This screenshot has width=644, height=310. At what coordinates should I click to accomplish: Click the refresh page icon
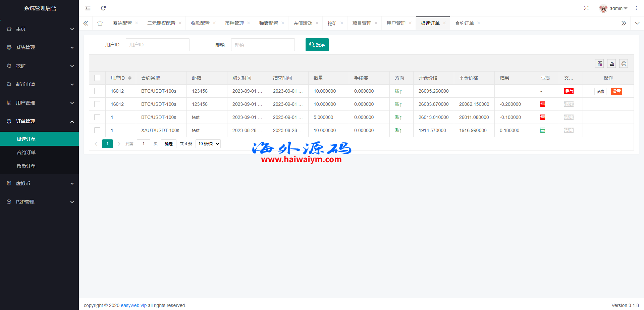point(103,8)
